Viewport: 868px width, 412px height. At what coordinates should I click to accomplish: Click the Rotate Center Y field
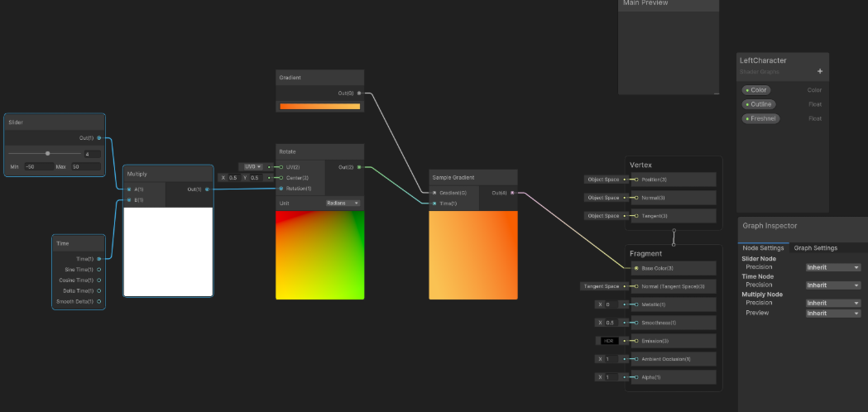256,178
